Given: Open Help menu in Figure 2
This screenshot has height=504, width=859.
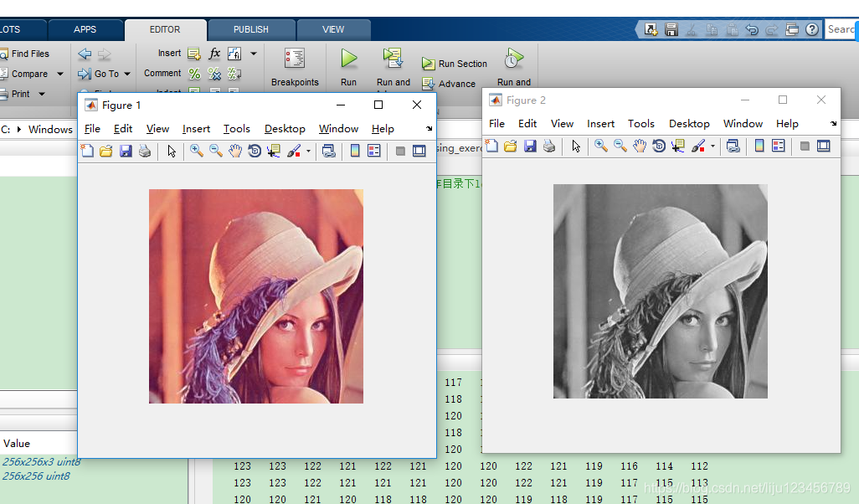Looking at the screenshot, I should 787,124.
